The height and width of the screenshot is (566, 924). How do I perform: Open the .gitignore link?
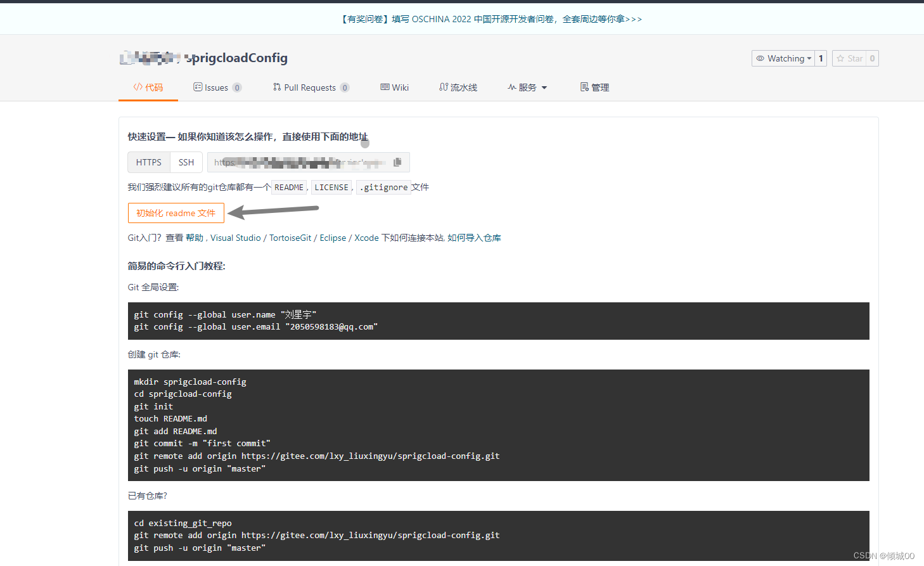click(383, 188)
